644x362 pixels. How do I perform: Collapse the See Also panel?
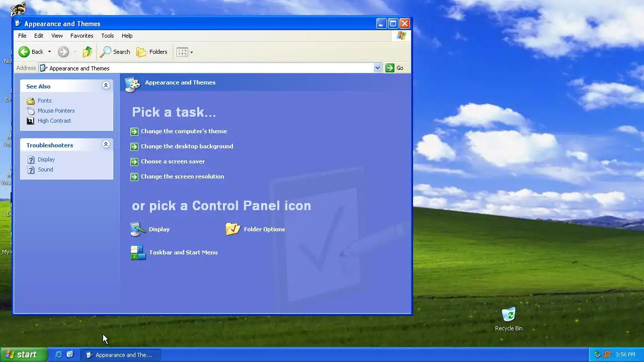106,85
